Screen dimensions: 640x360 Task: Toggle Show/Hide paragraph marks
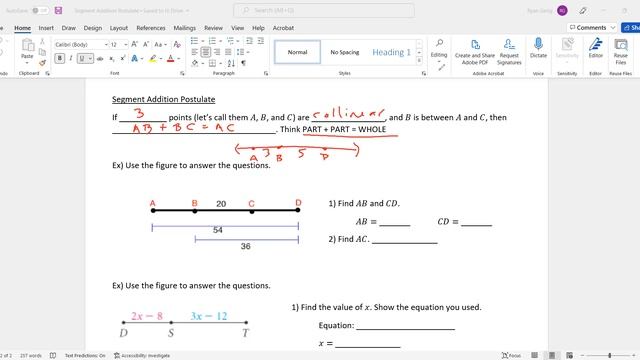[243, 63]
